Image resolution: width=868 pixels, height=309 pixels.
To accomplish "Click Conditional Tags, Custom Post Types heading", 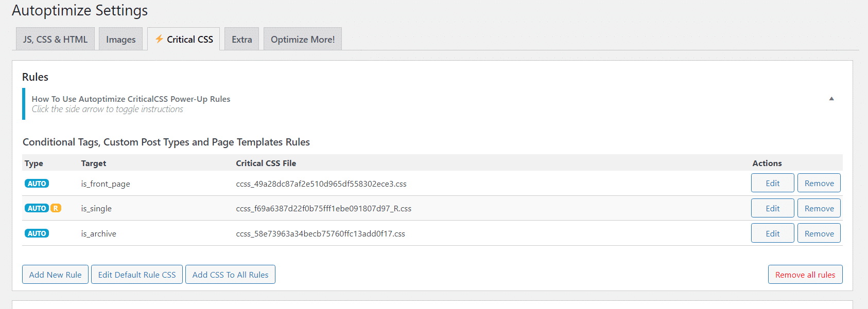I will (166, 142).
